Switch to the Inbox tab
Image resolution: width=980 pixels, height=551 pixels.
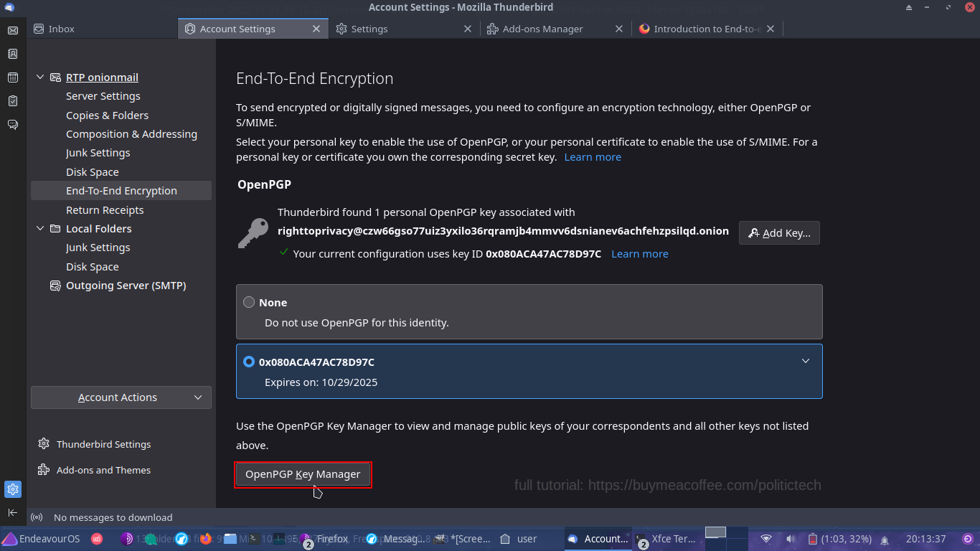pos(103,29)
